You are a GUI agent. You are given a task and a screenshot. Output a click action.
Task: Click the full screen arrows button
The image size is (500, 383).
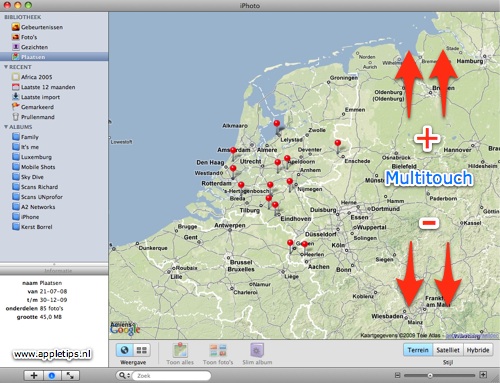(x=70, y=376)
